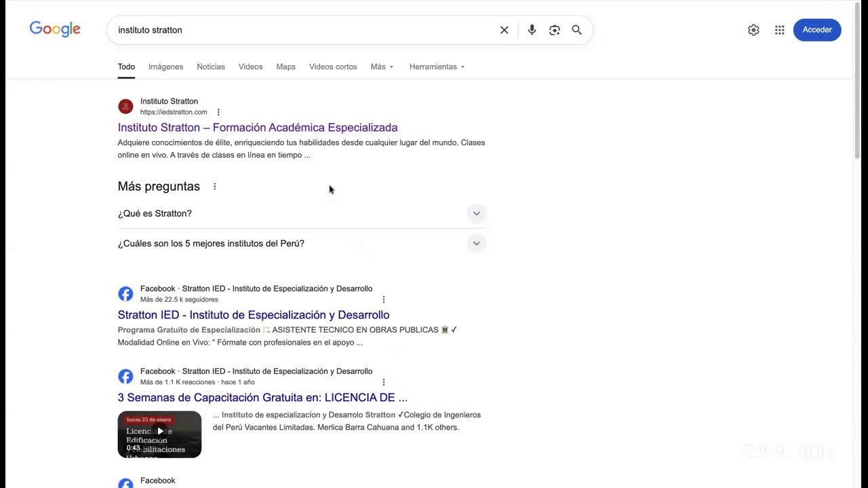Screen dimensions: 868x488
Task: Open settings gear icon
Action: 753,30
